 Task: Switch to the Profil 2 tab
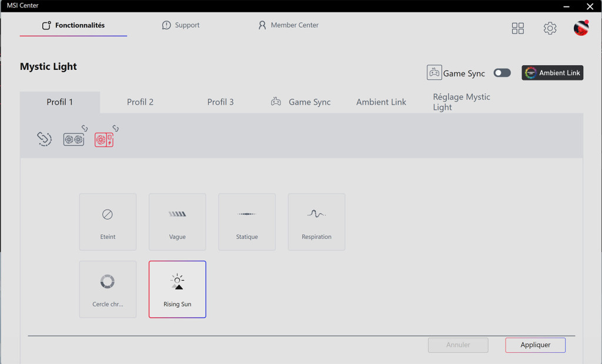click(140, 102)
